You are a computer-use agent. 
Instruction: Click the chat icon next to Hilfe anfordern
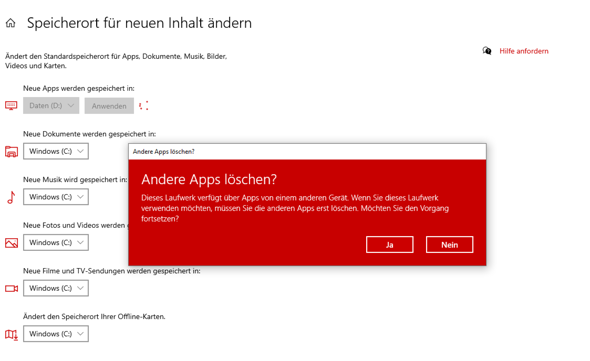tap(487, 51)
